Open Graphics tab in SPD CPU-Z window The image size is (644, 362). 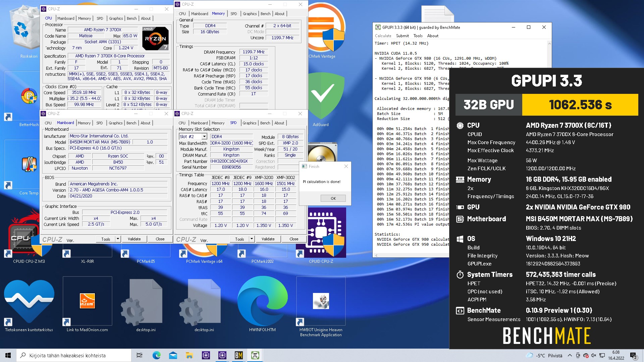coord(250,123)
